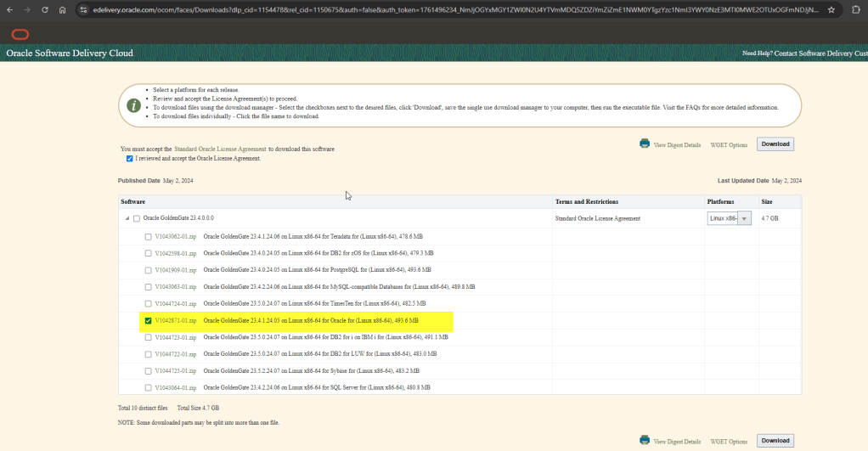
Task: Collapse the Oracle GoldenGate 23.4.0.0.0 tree
Action: tap(128, 218)
